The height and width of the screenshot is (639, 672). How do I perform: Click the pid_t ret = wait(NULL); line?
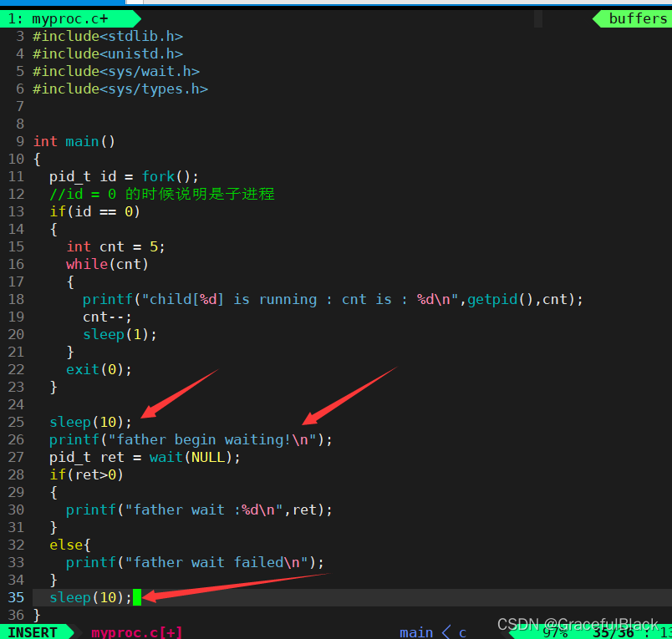tap(145, 458)
